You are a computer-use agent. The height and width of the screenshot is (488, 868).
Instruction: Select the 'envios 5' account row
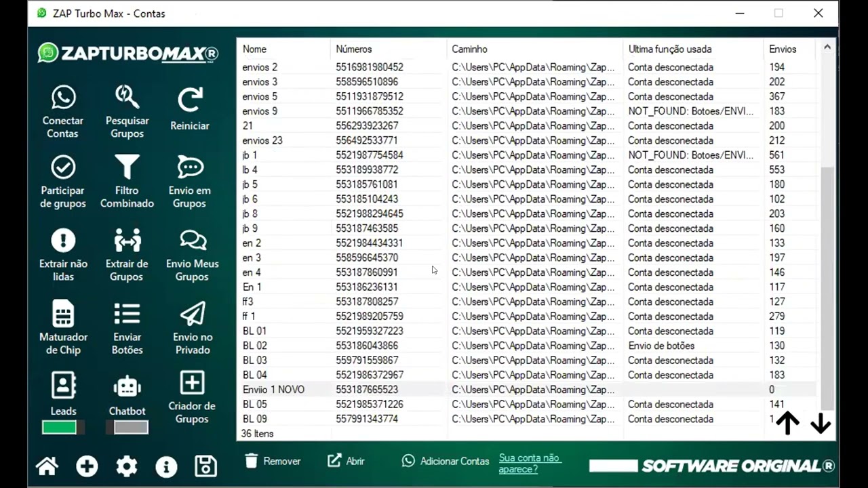pos(528,96)
